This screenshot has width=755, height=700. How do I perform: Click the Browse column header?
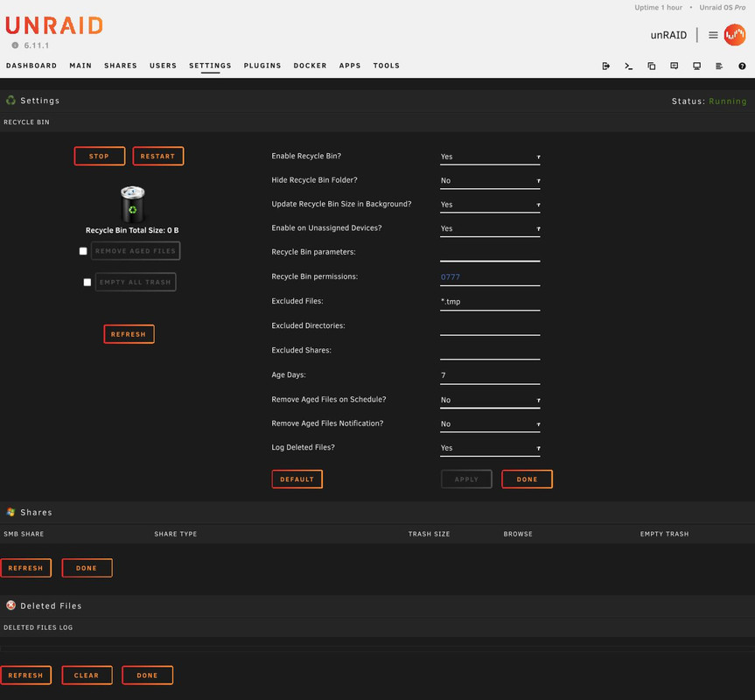click(518, 534)
